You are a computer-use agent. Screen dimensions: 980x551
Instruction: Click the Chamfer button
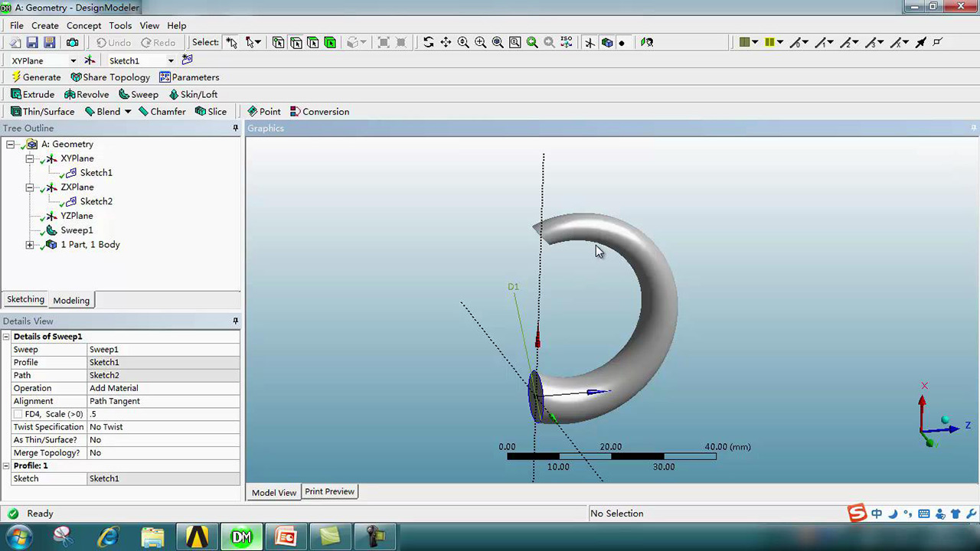click(x=162, y=112)
